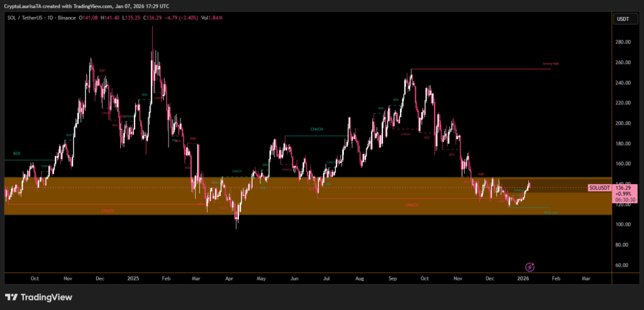This screenshot has width=644, height=310.
Task: Open the lightning bolt event icon
Action: click(530, 267)
